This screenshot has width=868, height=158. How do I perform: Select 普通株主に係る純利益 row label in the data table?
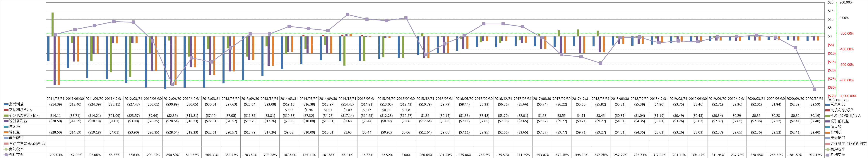tap(27, 144)
